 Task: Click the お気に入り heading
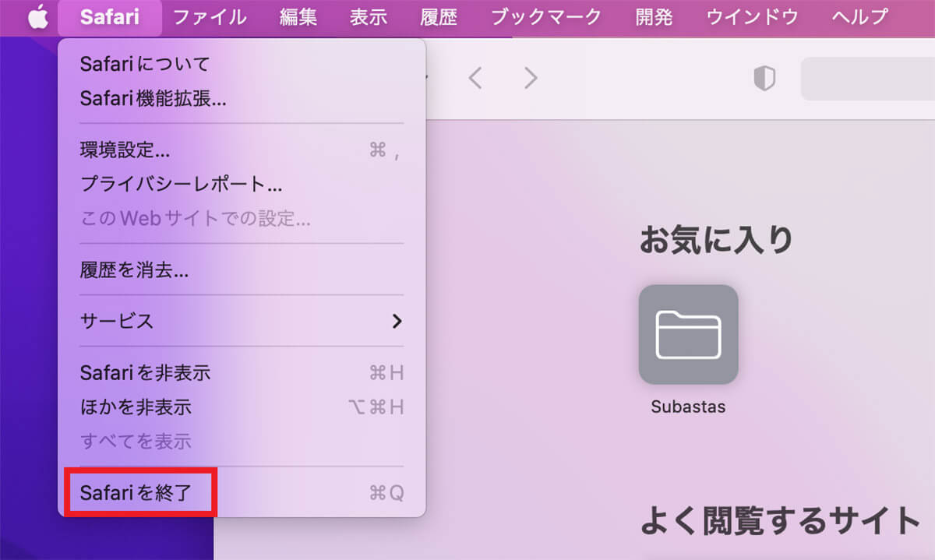[716, 241]
